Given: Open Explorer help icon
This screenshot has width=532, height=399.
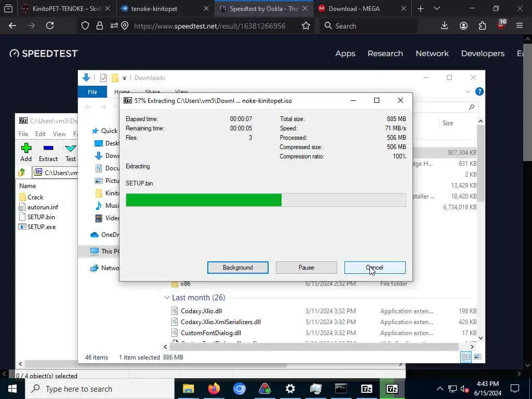Looking at the screenshot, I should [x=479, y=91].
